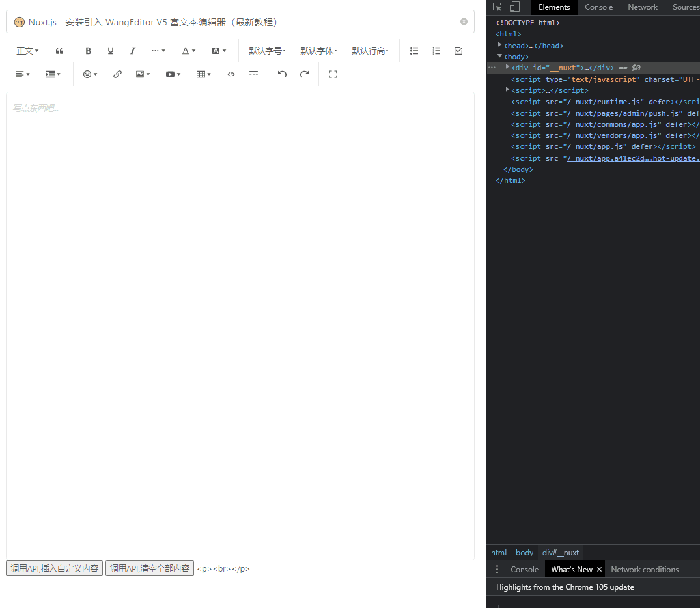This screenshot has height=608, width=700.
Task: Open the 正文 heading style dropdown
Action: 28,51
